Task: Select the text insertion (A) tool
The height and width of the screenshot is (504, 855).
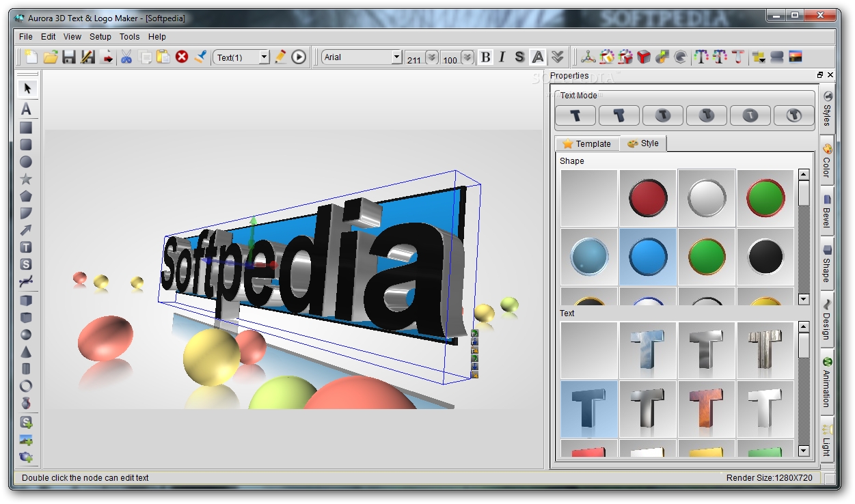Action: click(x=27, y=108)
